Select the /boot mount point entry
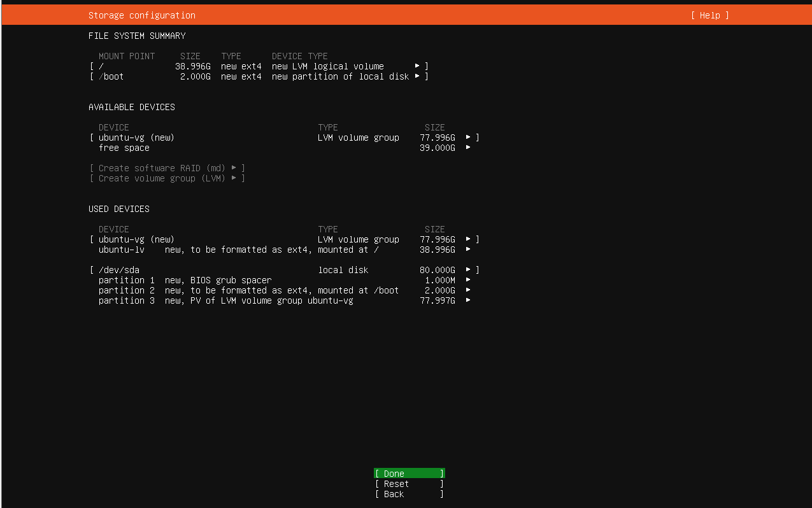The image size is (812, 508). click(x=259, y=76)
